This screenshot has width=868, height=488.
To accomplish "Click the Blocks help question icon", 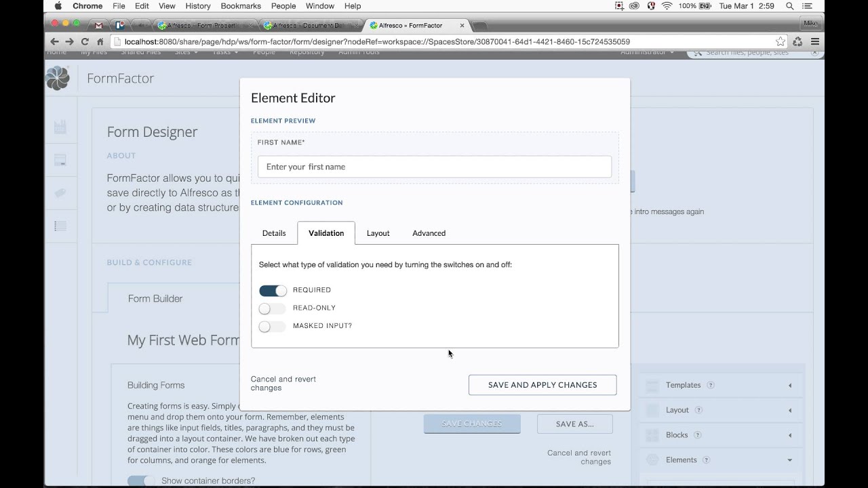I will pos(698,435).
